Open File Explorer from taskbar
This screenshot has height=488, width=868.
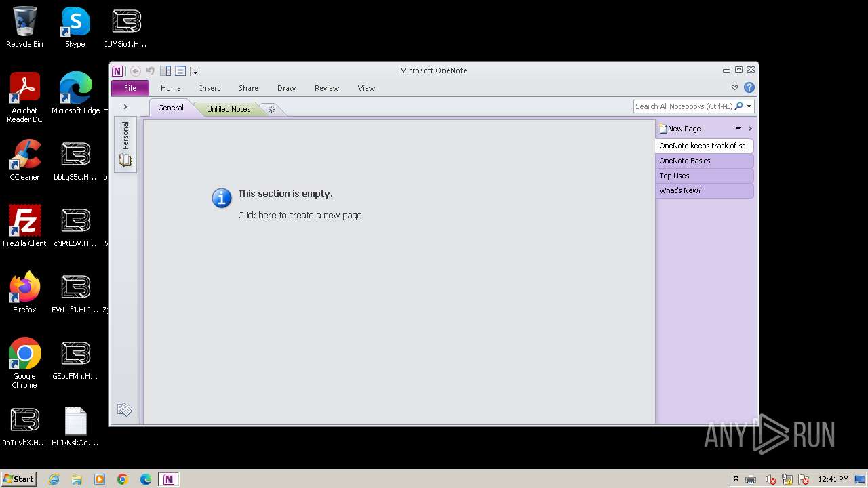tap(77, 479)
